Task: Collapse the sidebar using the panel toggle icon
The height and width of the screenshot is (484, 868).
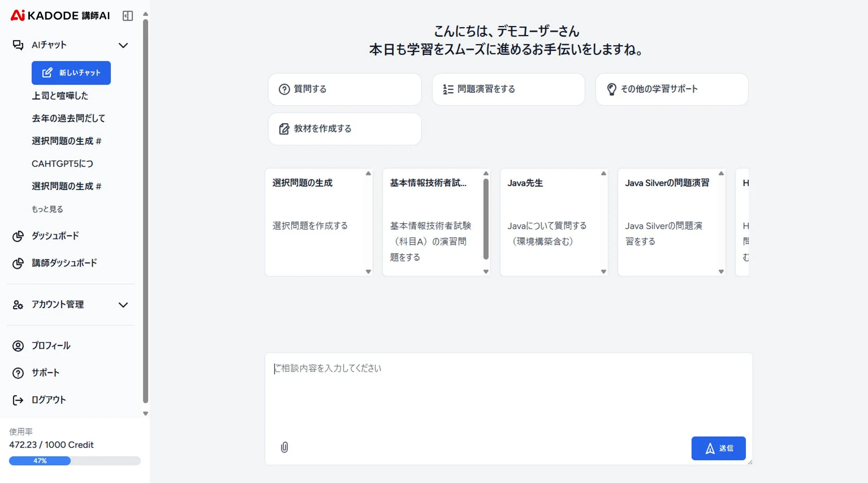Action: point(128,16)
